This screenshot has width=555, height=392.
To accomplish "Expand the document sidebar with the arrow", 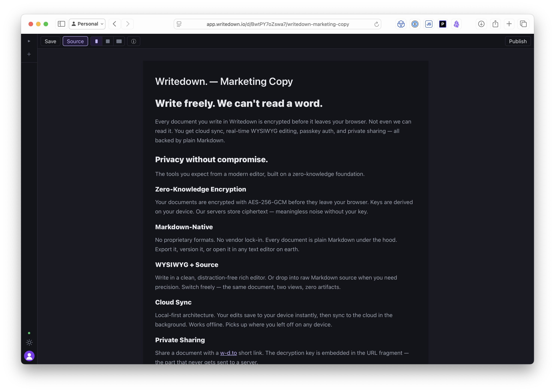I will (29, 41).
